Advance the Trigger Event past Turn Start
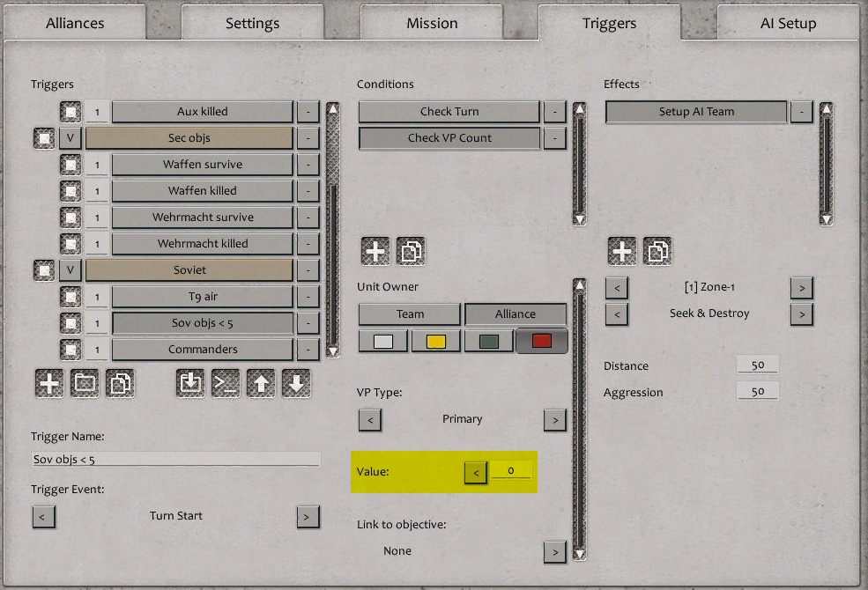This screenshot has height=590, width=868. [x=308, y=517]
